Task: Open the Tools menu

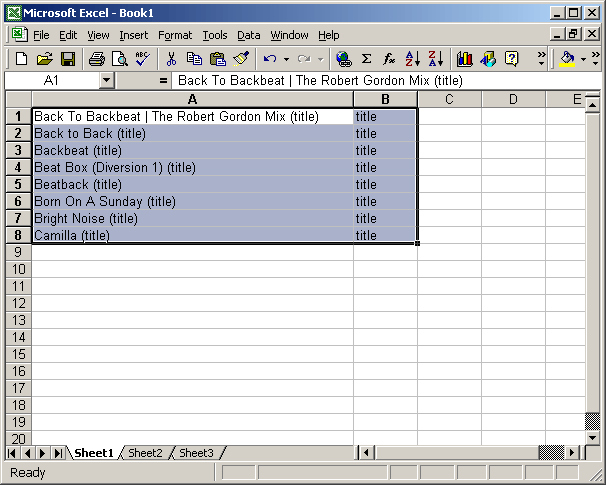Action: [x=215, y=35]
